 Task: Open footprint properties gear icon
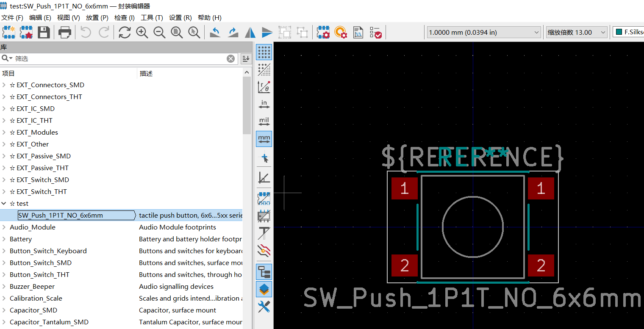323,33
